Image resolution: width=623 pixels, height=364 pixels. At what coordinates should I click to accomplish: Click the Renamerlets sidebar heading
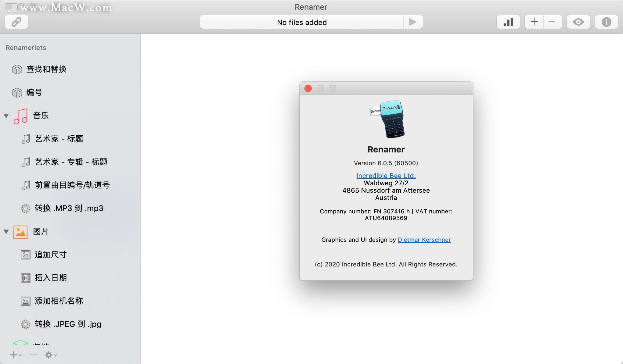click(26, 48)
